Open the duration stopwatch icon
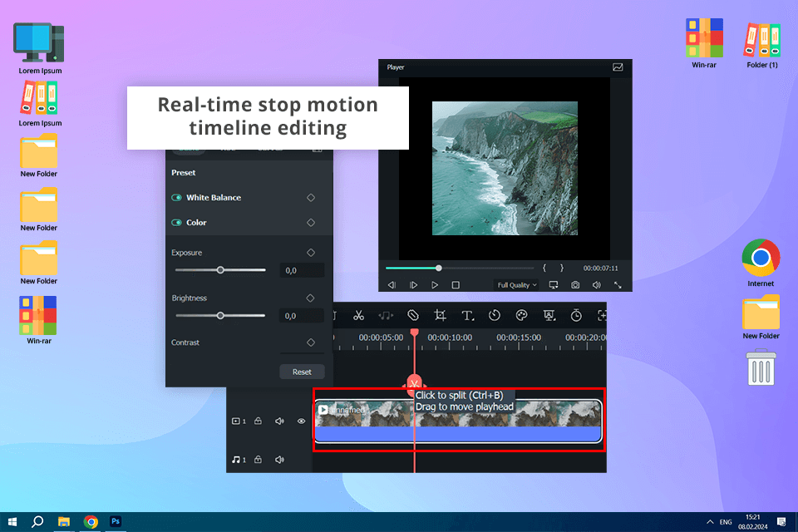This screenshot has width=798, height=532. [576, 316]
